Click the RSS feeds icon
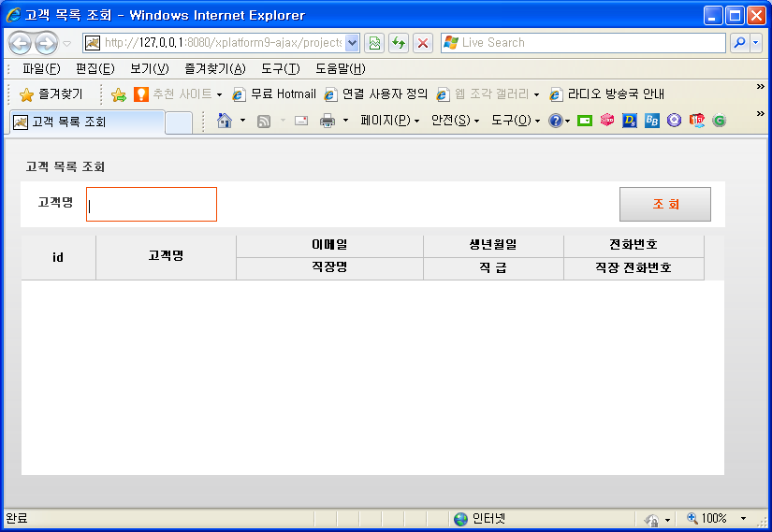The width and height of the screenshot is (772, 532). [264, 121]
